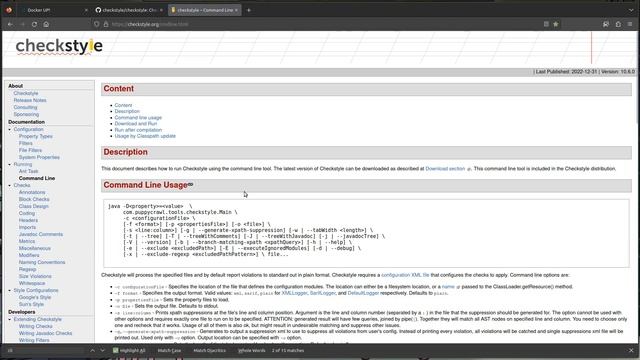
Task: Open File Filters in sidebar
Action: (30, 150)
